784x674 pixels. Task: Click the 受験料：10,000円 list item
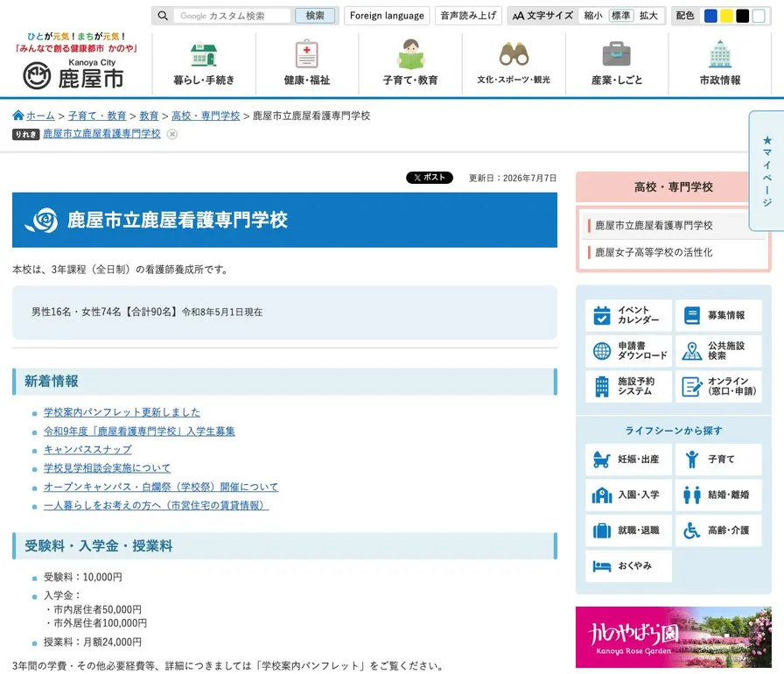click(82, 577)
